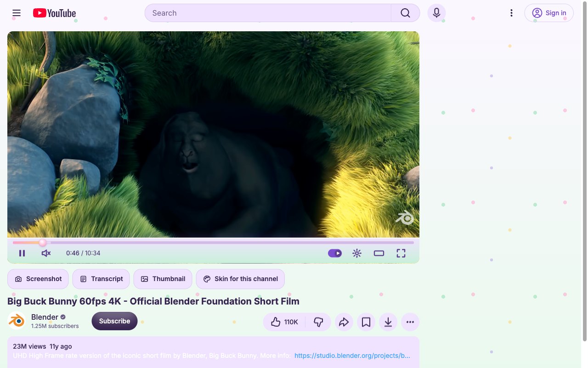Click the search magnifier button
Screen dimensions: 588x368
pyautogui.click(x=405, y=13)
